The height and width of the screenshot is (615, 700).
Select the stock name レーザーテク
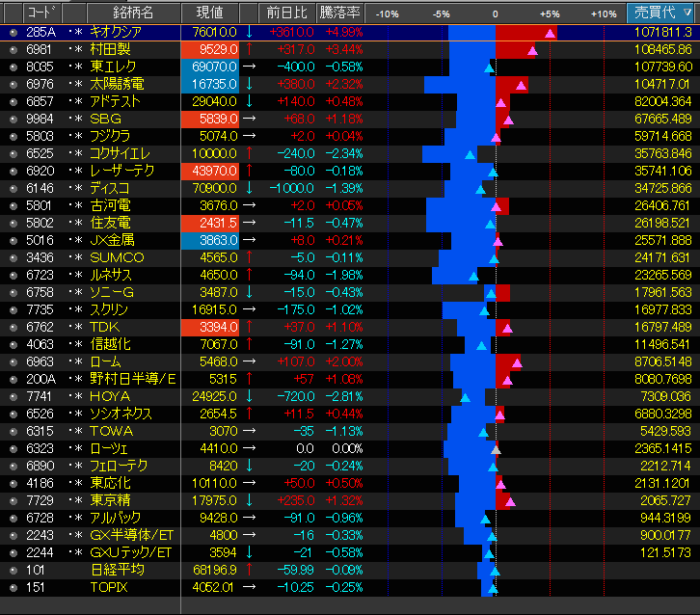[x=121, y=171]
